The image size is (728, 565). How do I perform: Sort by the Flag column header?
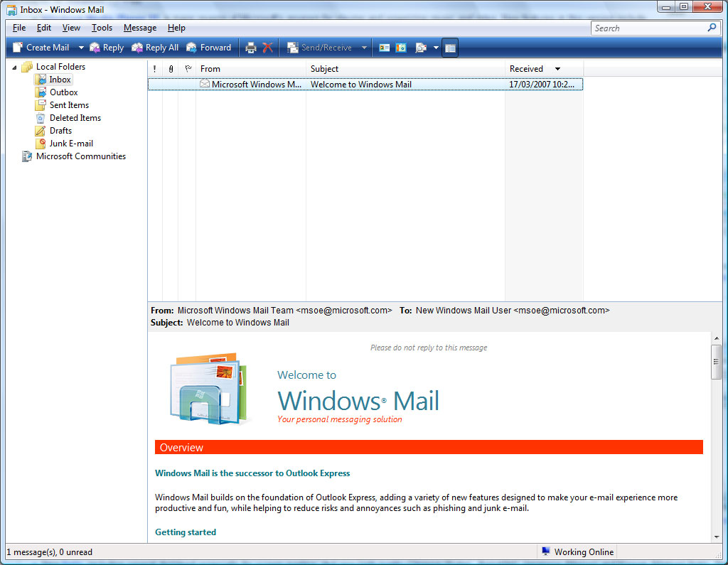188,69
